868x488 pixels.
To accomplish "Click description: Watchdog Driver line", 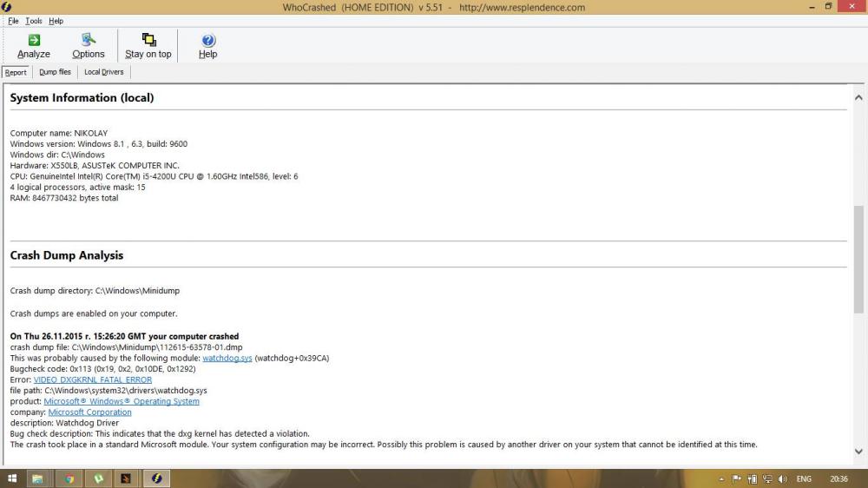I will click(x=64, y=423).
